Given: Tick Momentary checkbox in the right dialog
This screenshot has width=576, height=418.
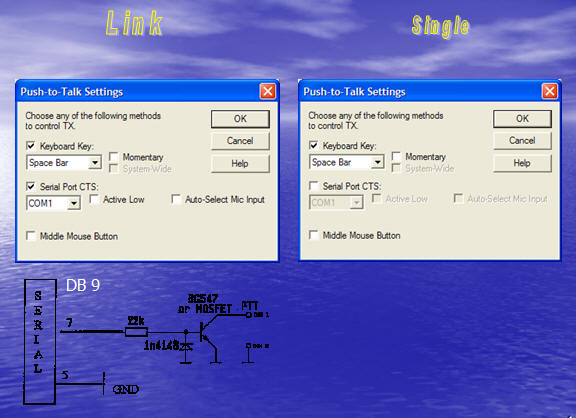Looking at the screenshot, I should [396, 156].
